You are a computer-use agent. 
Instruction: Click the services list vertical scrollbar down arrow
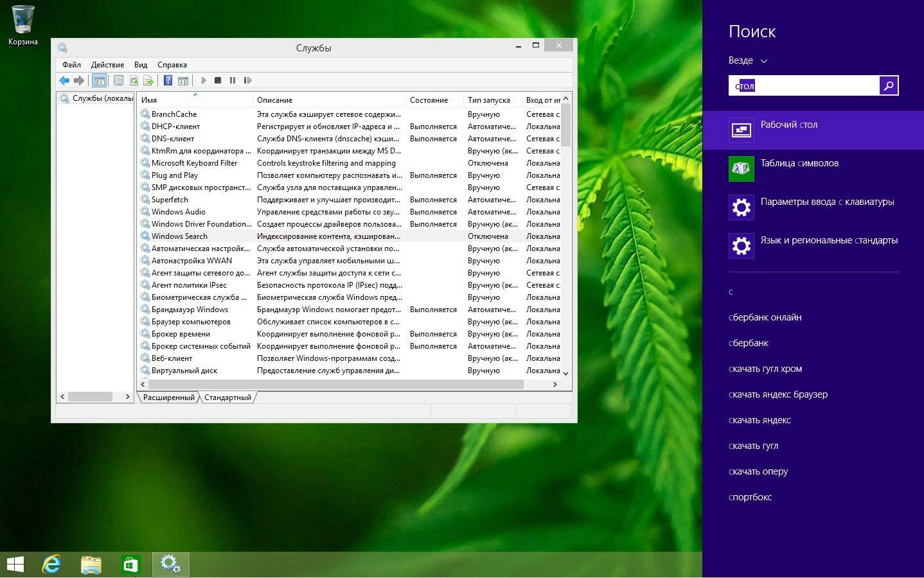[565, 373]
